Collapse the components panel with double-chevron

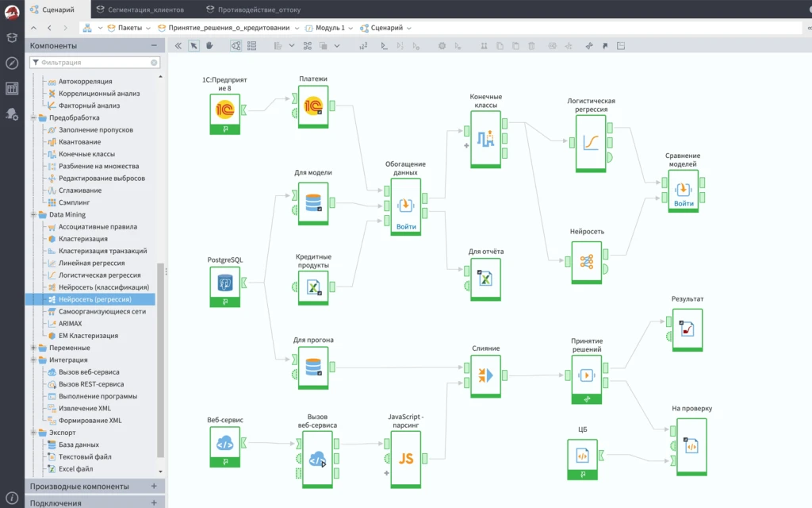click(x=178, y=46)
